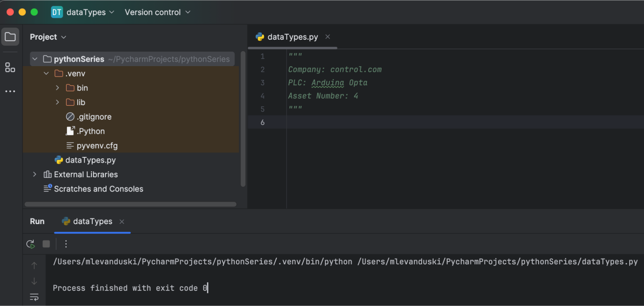Click the ~/PycharmProjects/pythonSeries path label
644x306 pixels.
click(169, 59)
